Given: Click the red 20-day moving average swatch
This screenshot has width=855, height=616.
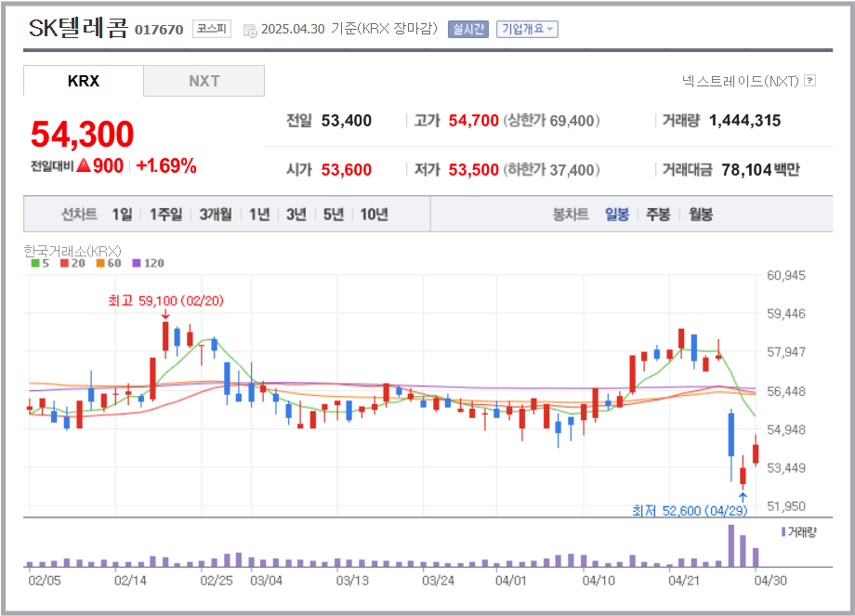Looking at the screenshot, I should click(64, 263).
